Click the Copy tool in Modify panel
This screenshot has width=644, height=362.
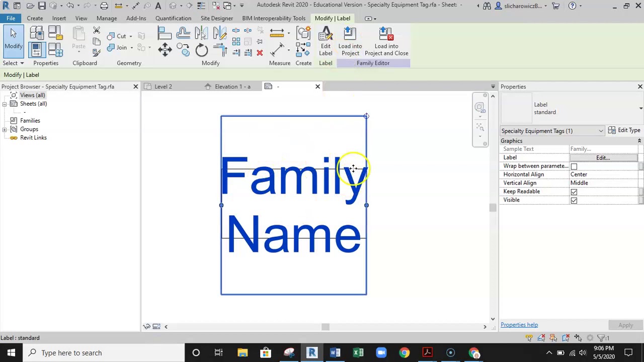(x=183, y=49)
